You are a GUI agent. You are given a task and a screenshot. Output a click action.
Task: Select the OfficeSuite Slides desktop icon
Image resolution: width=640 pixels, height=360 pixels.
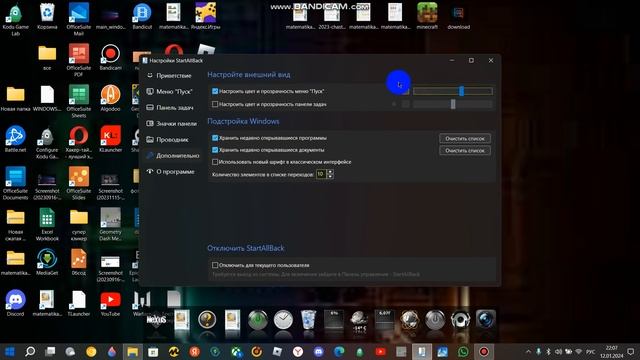(x=79, y=183)
